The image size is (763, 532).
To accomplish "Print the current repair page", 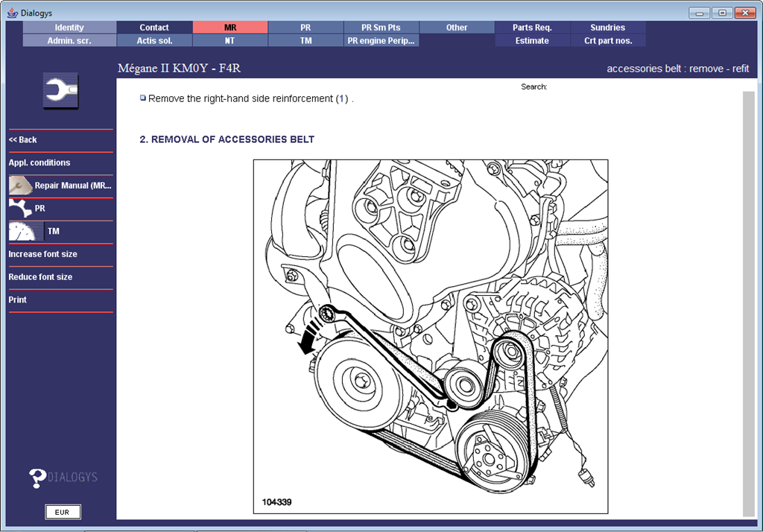I will (x=18, y=300).
